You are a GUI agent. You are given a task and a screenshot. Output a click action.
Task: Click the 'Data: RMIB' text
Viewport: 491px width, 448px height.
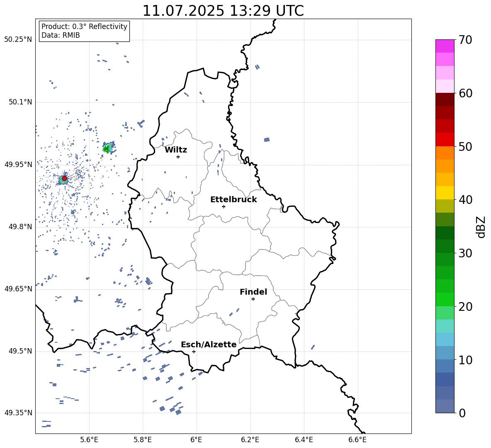tap(61, 35)
